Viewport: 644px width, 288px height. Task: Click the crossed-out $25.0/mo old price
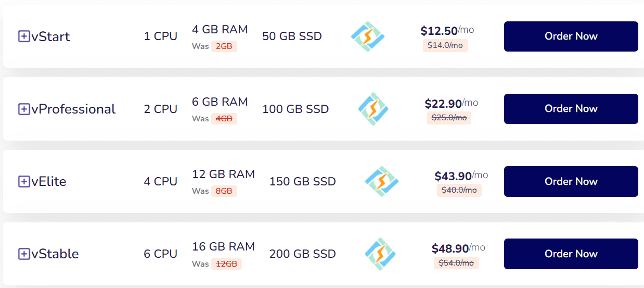(x=449, y=118)
